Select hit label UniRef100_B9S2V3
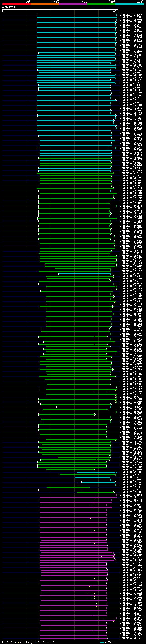146x644 pixels. (131, 42)
